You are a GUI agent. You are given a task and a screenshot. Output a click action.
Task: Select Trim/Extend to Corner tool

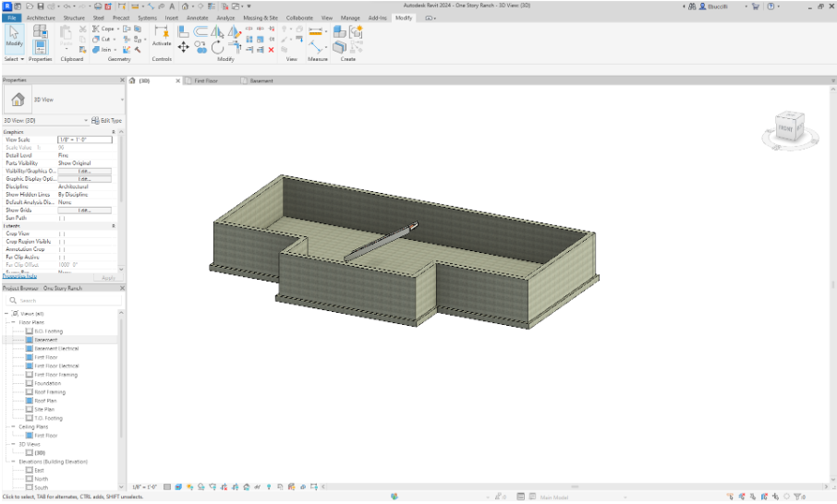(235, 48)
